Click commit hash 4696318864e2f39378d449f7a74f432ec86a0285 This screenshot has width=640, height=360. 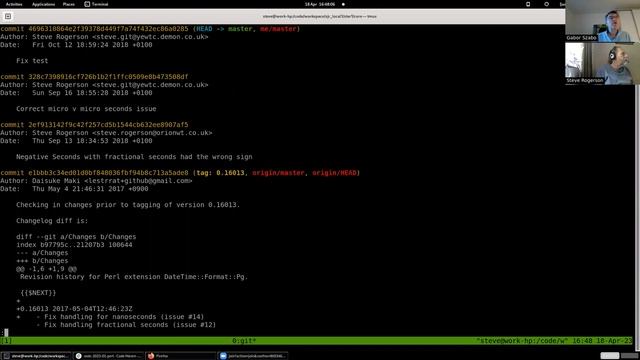coord(108,29)
